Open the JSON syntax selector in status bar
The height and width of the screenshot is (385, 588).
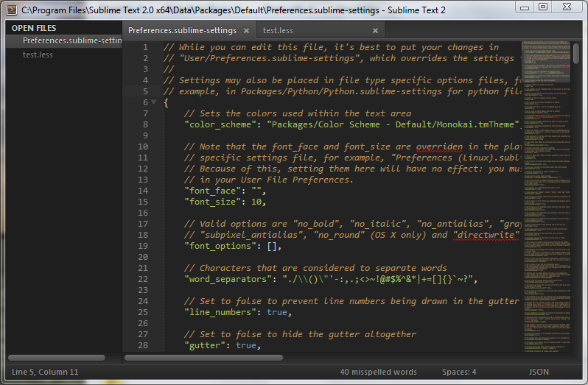[539, 372]
